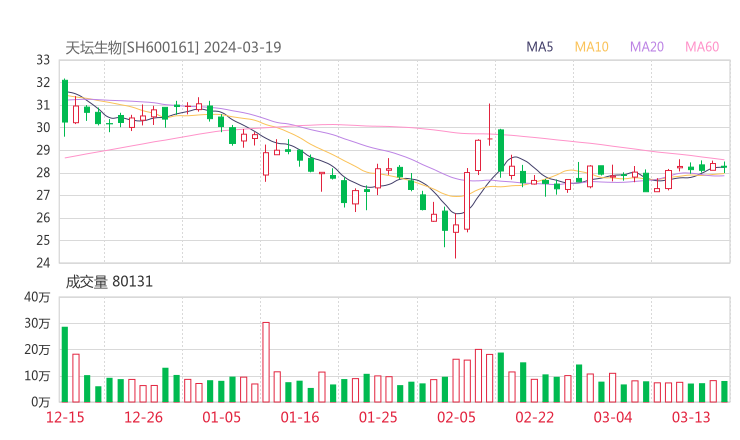Click the 12-15 date axis label

click(65, 417)
